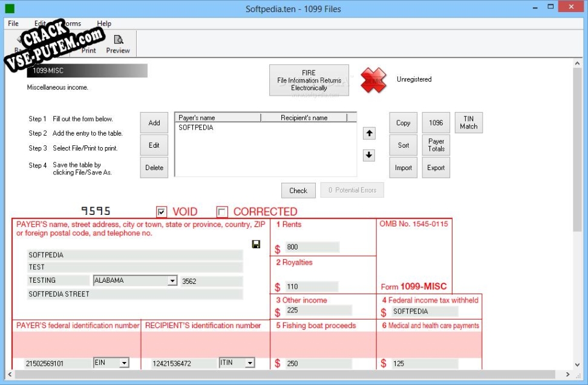Click the TIN Match button
Viewport: 588px width, 385px height.
pos(469,123)
